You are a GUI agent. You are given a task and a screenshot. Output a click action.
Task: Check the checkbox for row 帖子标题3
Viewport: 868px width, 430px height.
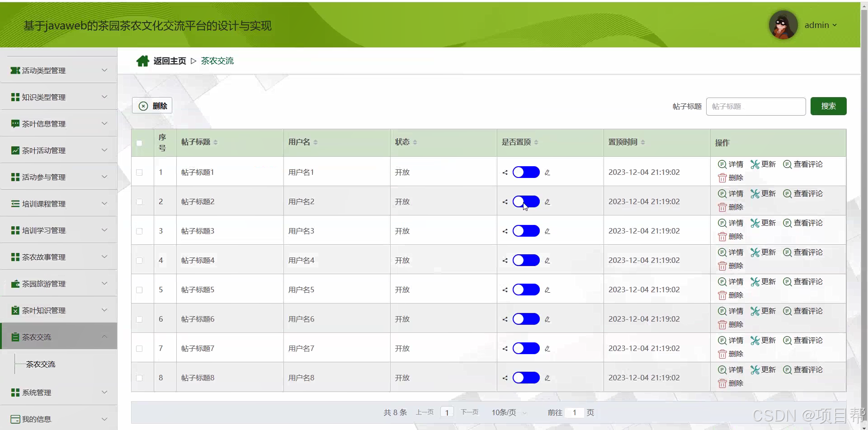click(139, 231)
